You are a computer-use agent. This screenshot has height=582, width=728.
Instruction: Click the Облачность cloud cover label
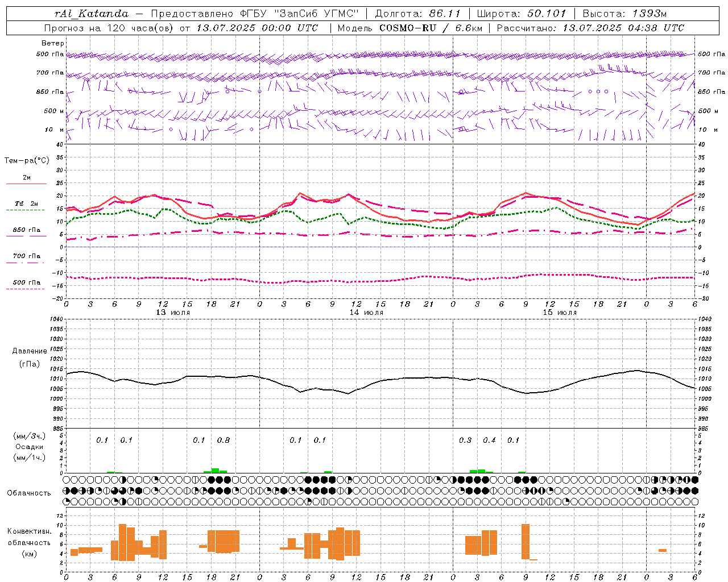[29, 493]
